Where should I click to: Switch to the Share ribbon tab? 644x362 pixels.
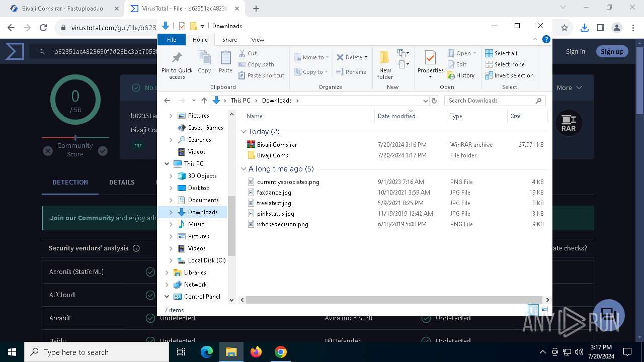pos(229,40)
